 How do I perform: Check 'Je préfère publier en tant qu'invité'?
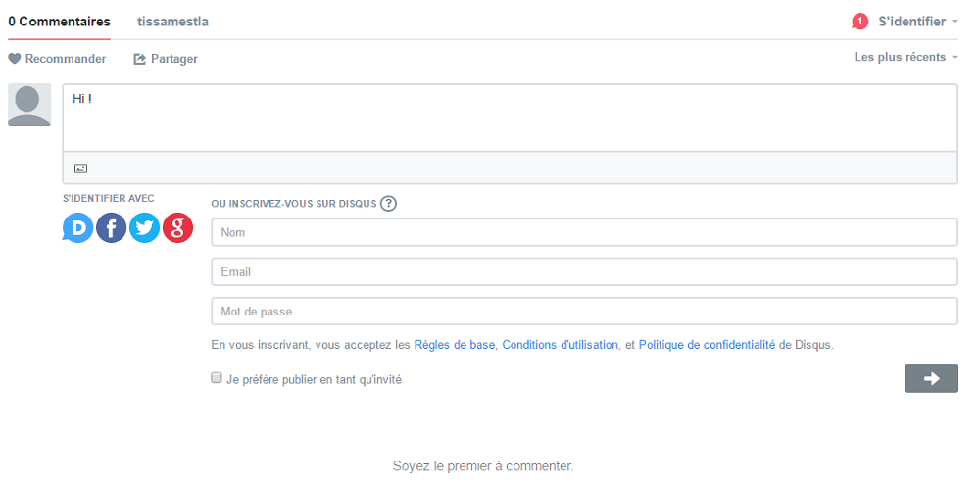(x=217, y=378)
